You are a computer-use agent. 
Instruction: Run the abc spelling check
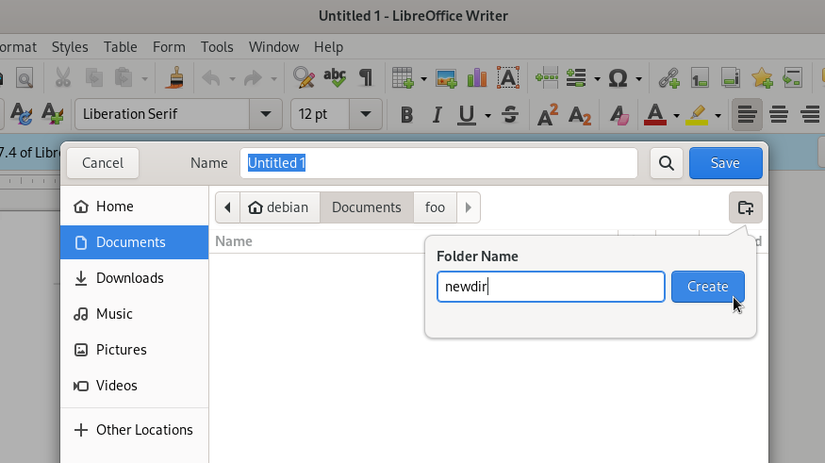click(x=335, y=78)
